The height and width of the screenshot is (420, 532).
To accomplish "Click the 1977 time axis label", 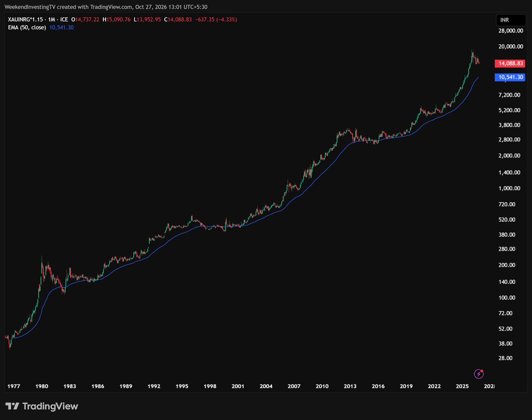I will click(x=14, y=386).
